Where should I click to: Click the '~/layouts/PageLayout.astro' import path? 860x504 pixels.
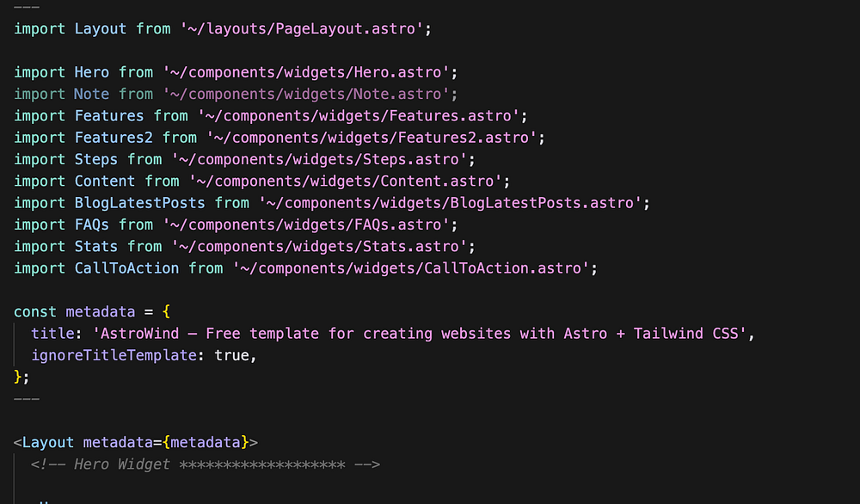(300, 28)
